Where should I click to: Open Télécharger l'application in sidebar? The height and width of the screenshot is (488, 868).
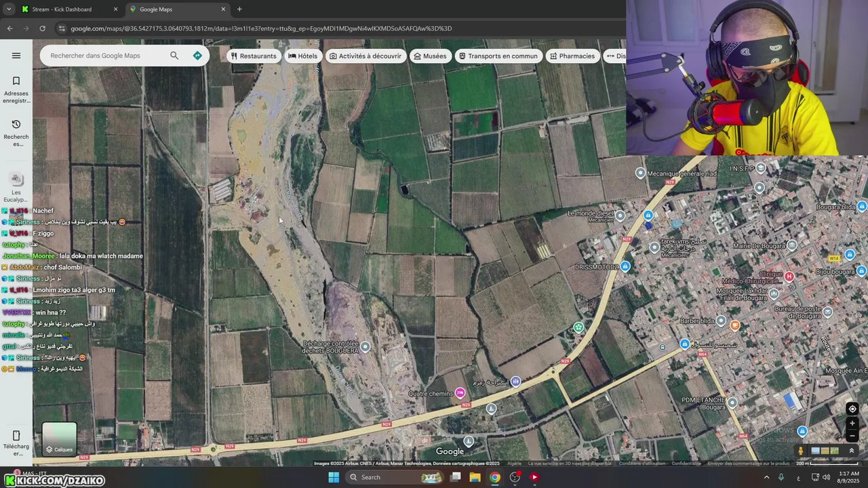[16, 443]
